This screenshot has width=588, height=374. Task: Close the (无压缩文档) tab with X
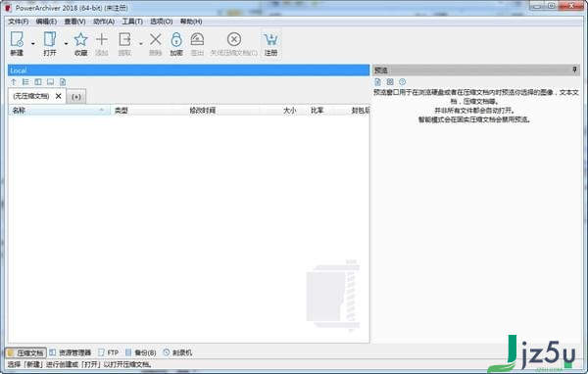coord(59,96)
